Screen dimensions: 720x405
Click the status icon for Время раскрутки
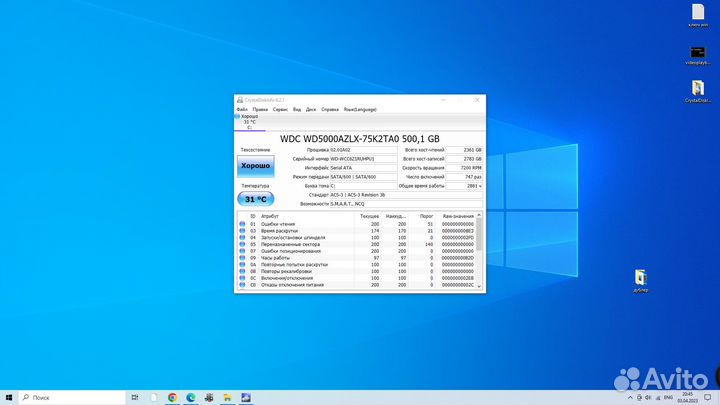(242, 231)
